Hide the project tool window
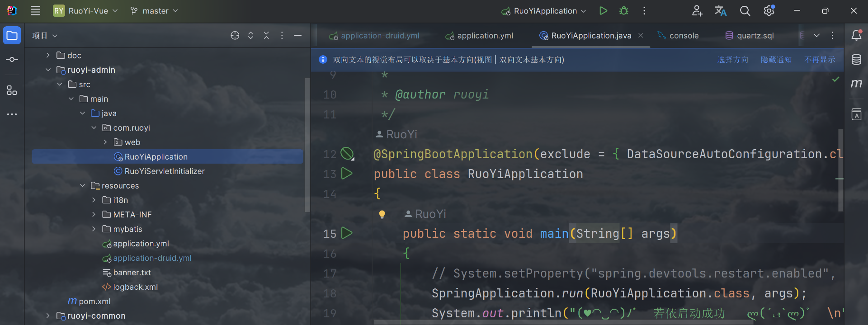 pyautogui.click(x=297, y=35)
